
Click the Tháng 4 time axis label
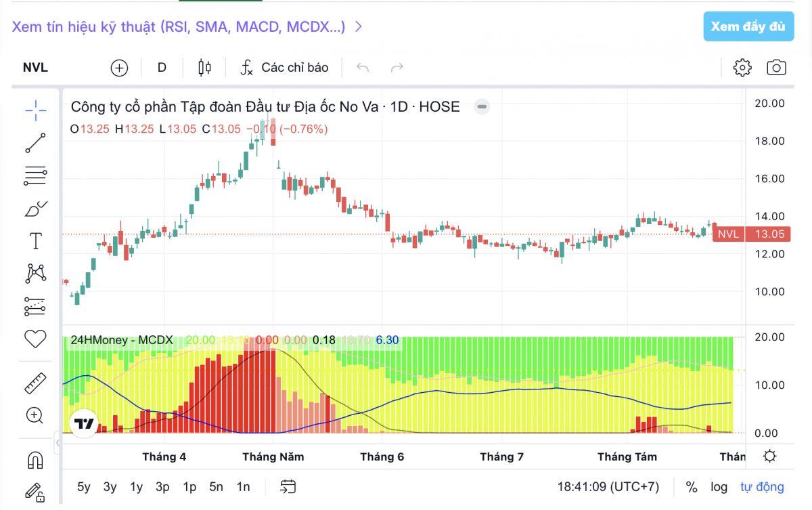coord(164,456)
